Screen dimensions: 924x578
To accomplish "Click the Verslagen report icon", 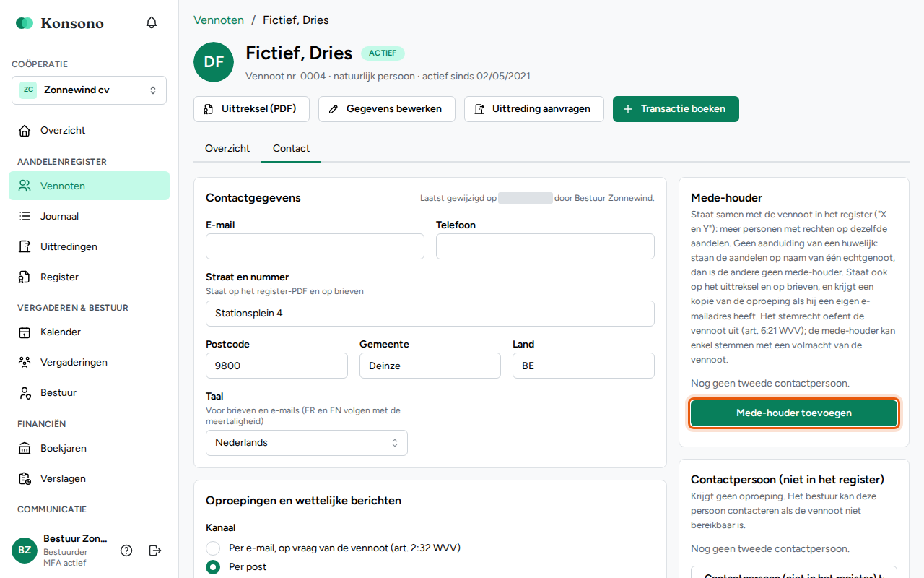I will pyautogui.click(x=25, y=479).
